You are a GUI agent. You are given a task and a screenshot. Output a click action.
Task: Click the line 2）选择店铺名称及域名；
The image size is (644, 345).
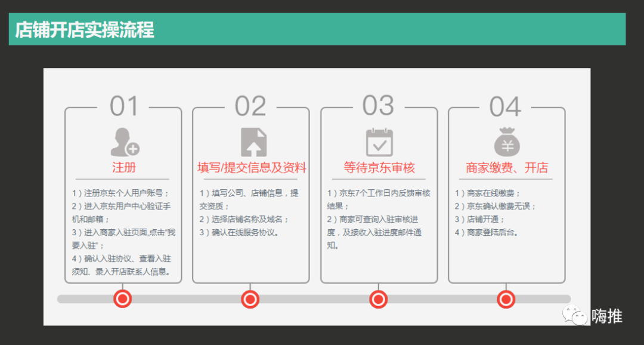(x=245, y=220)
